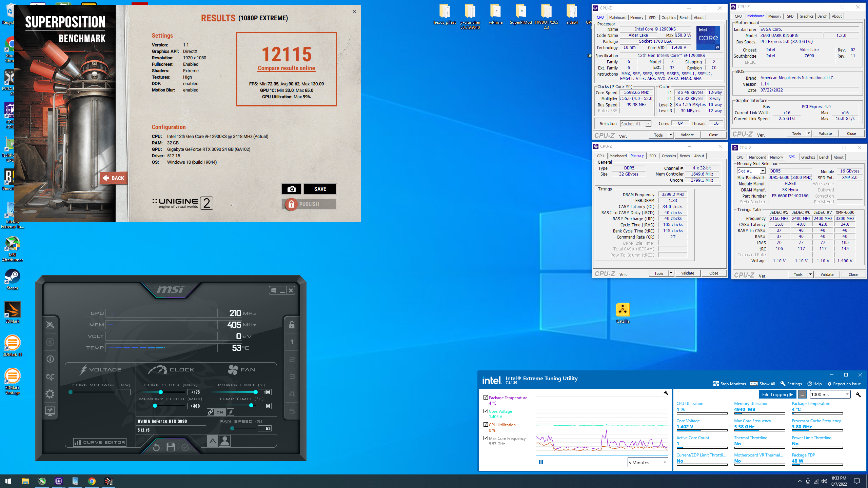Open Tools dropdown arrow in CPU-Z Memory window
This screenshot has height=488, width=868.
(671, 273)
